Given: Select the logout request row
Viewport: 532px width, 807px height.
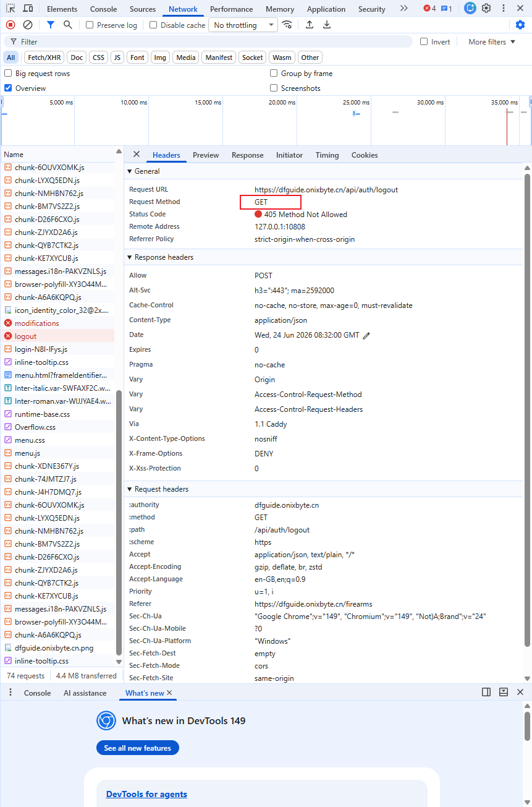Looking at the screenshot, I should [57, 336].
